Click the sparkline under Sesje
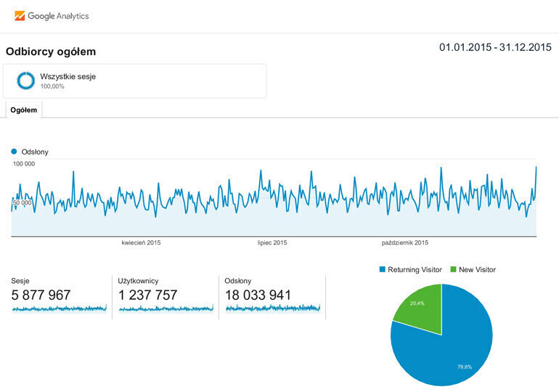 [60, 309]
